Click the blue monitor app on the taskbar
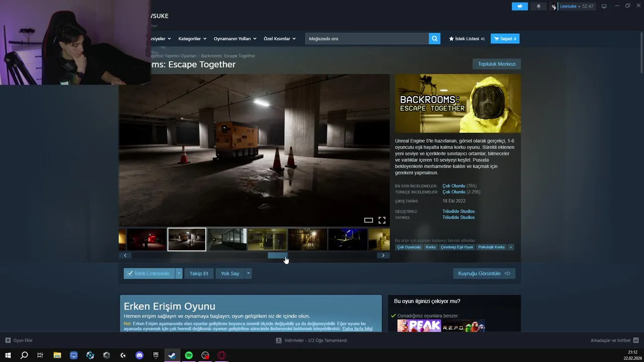This screenshot has height=362, width=644. coord(74,355)
